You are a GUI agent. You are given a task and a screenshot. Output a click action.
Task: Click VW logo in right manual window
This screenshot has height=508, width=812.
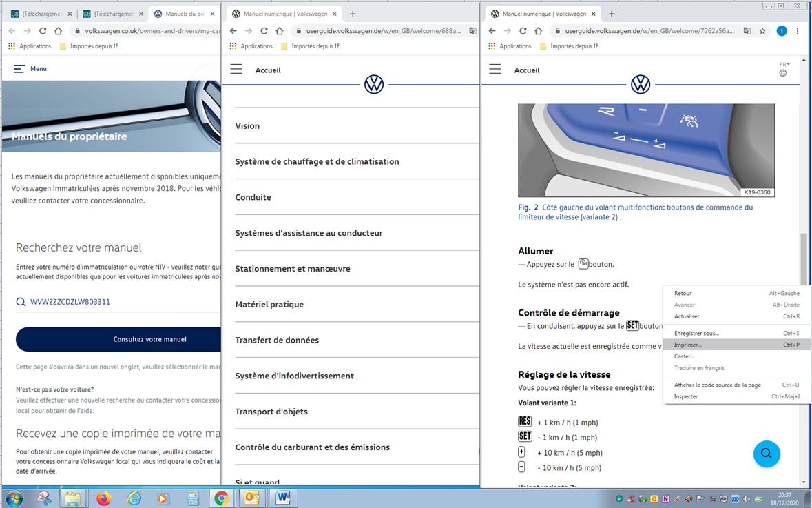click(x=641, y=85)
